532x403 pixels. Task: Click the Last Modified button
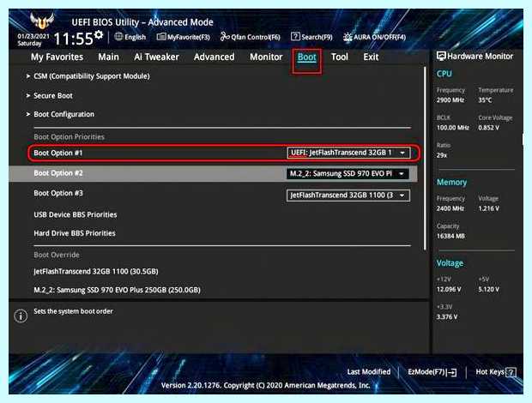coord(368,372)
